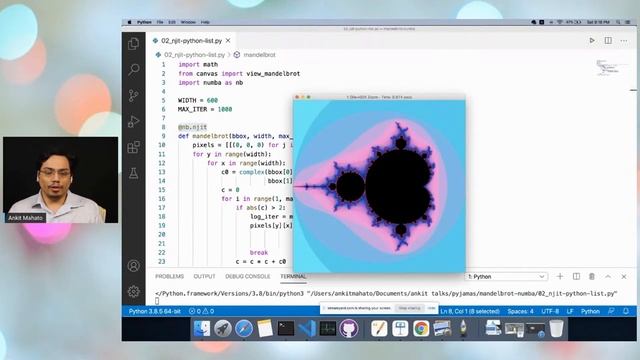
Task: Click 'Ln 8, Col 1' cursor position
Action: coord(470,311)
